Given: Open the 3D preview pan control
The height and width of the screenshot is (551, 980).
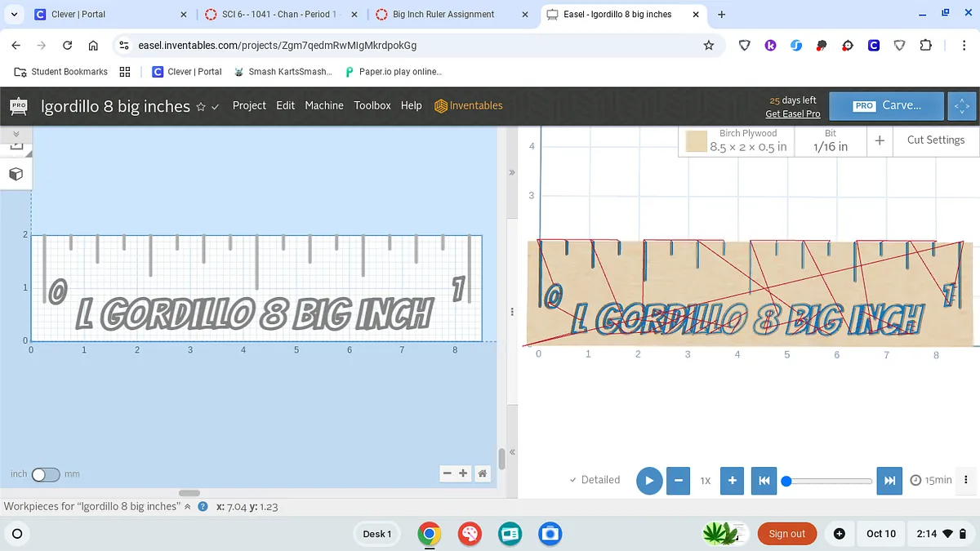Looking at the screenshot, I should tap(962, 106).
